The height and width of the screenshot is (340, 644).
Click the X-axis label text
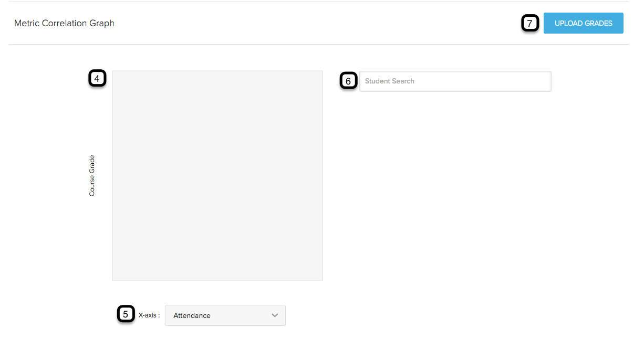[149, 315]
